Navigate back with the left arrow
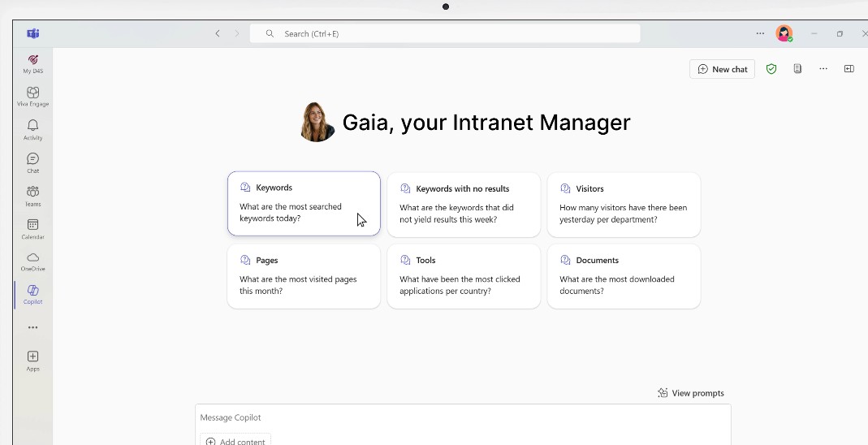This screenshot has height=445, width=868. [x=218, y=33]
